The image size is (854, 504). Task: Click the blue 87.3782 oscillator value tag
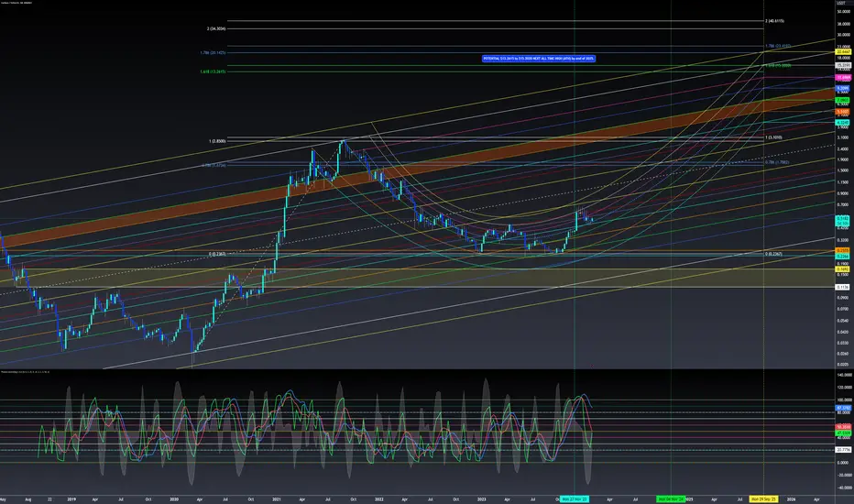(843, 408)
